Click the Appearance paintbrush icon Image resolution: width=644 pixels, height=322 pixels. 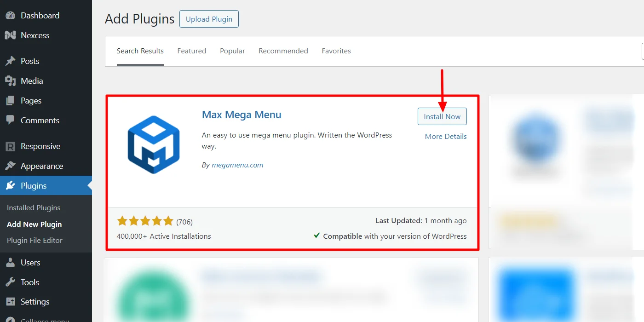coord(10,166)
